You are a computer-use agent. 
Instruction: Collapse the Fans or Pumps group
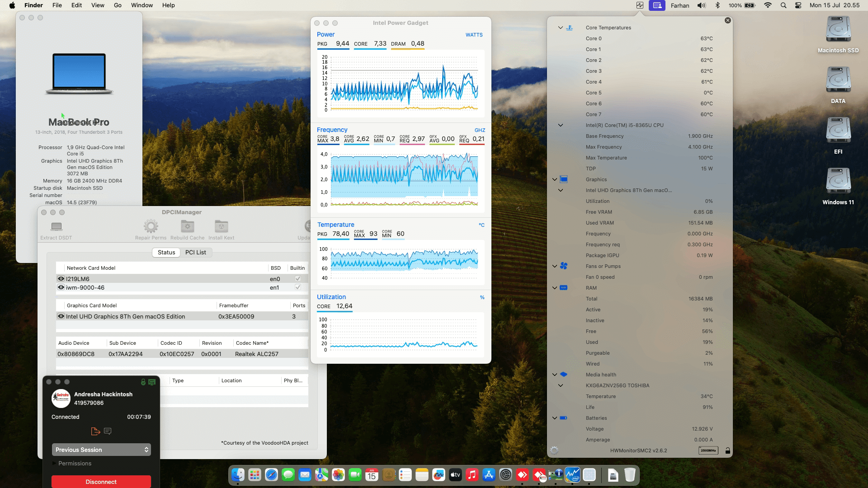555,266
